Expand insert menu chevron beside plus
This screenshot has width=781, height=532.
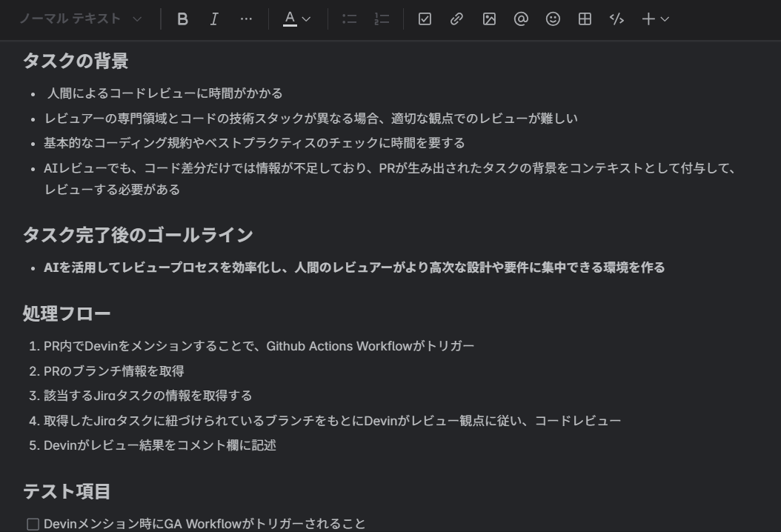click(x=665, y=19)
